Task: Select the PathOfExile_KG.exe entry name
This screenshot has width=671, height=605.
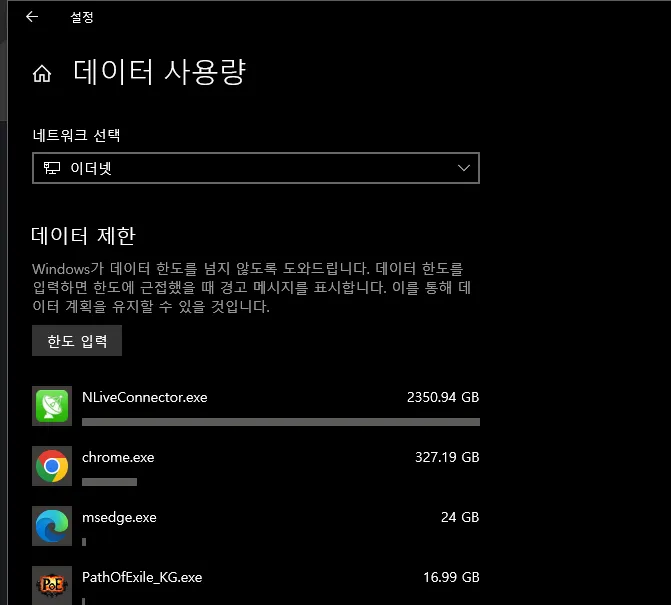Action: point(142,577)
